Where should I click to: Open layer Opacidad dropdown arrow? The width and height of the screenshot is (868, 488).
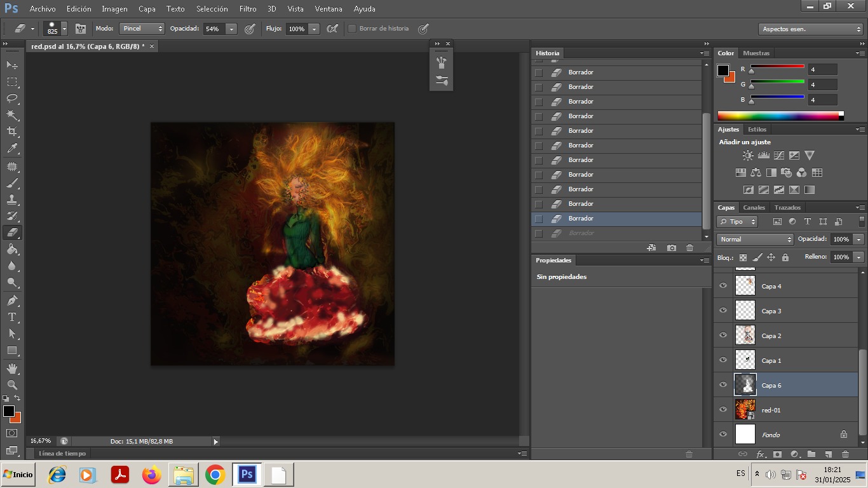pyautogui.click(x=859, y=240)
